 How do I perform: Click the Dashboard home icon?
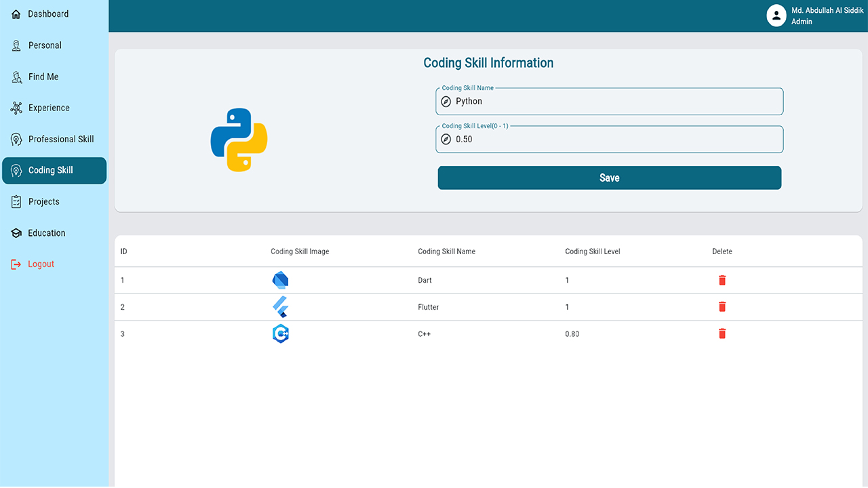click(16, 14)
